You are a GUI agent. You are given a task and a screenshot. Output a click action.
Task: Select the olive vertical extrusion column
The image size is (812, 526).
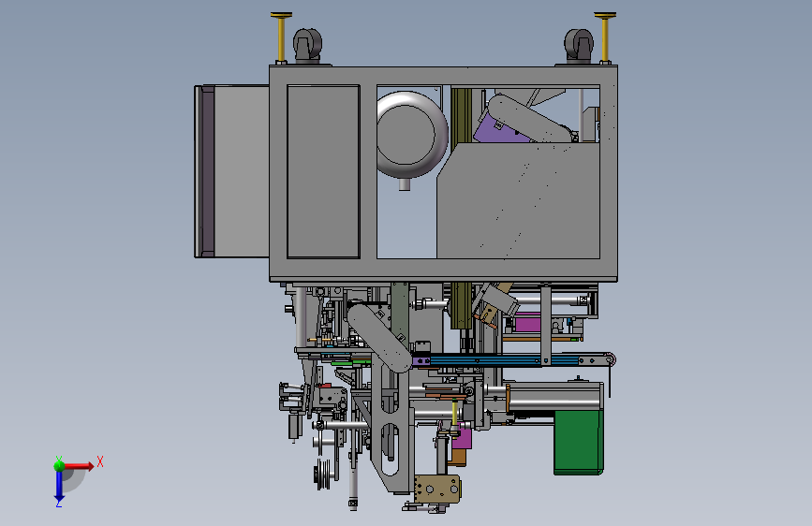tap(461, 305)
